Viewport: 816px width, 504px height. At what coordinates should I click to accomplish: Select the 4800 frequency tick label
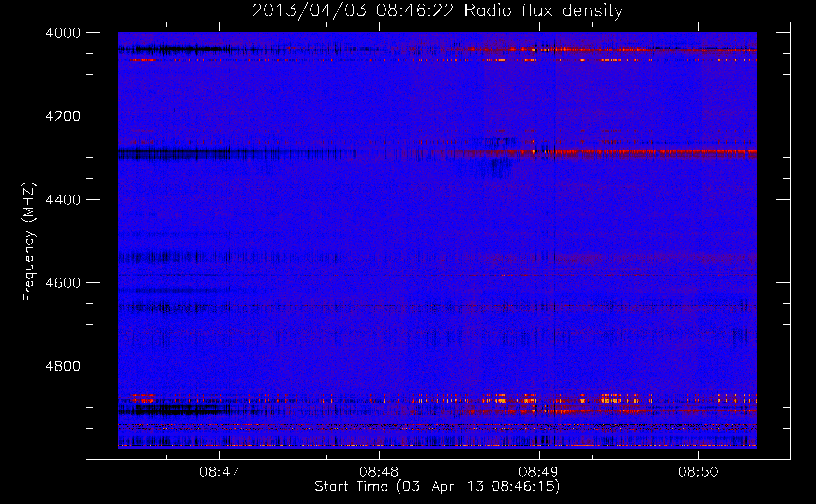click(63, 366)
